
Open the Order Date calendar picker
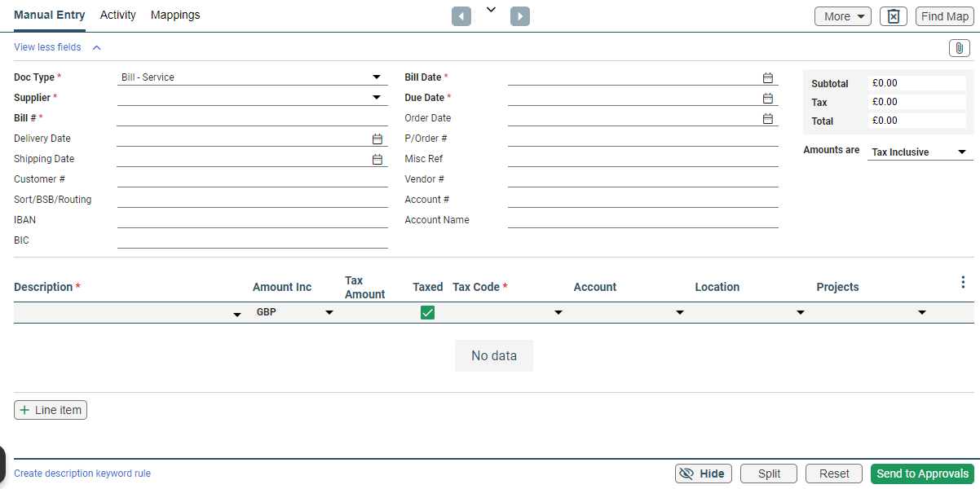pyautogui.click(x=767, y=118)
